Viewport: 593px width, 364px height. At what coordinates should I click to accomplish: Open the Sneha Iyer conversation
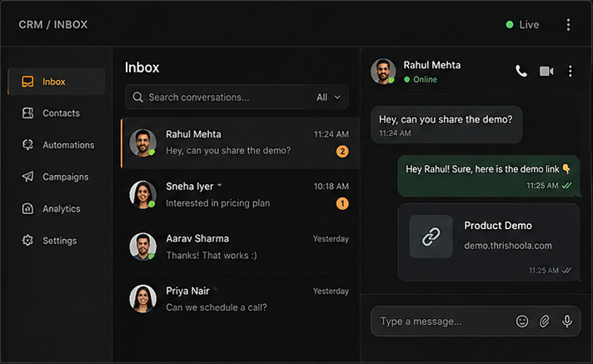pos(240,194)
